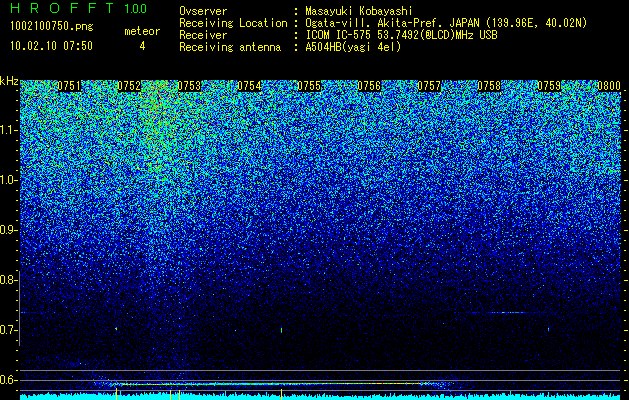Click the 1.0 kHz axis label
Viewport: 629px width, 400px height.
(x=8, y=180)
